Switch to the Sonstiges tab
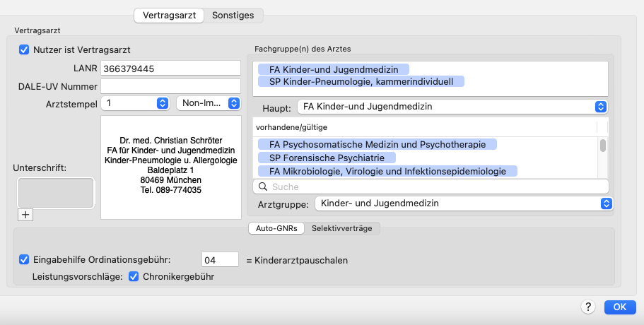This screenshot has height=325, width=644. (x=233, y=16)
